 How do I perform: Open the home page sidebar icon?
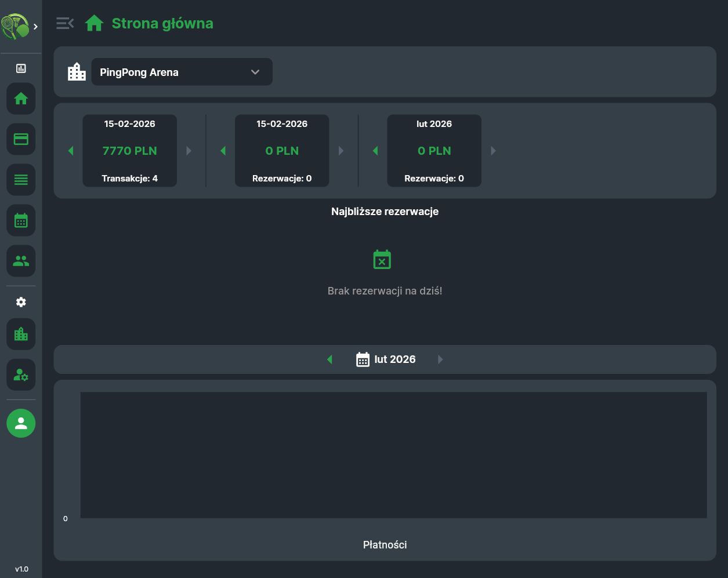click(21, 99)
